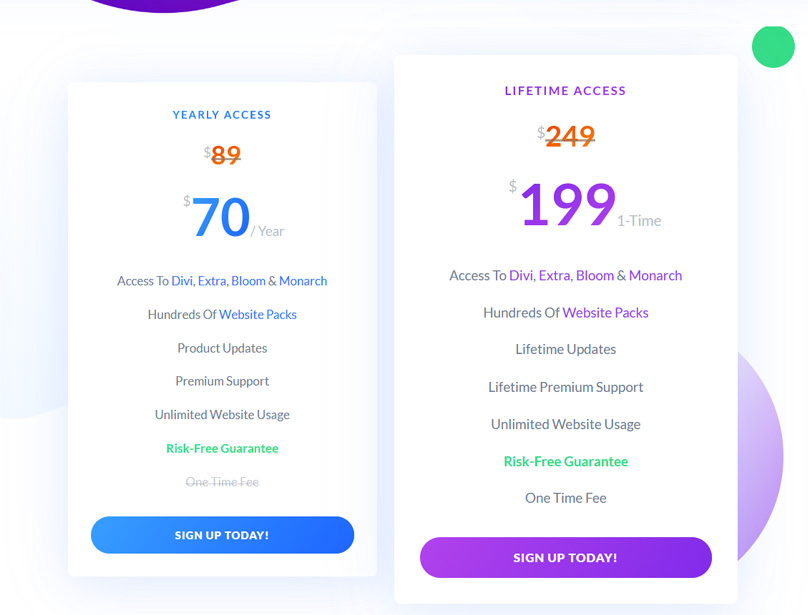
Task: Open the Monarch link in Yearly Access card
Action: (x=303, y=281)
